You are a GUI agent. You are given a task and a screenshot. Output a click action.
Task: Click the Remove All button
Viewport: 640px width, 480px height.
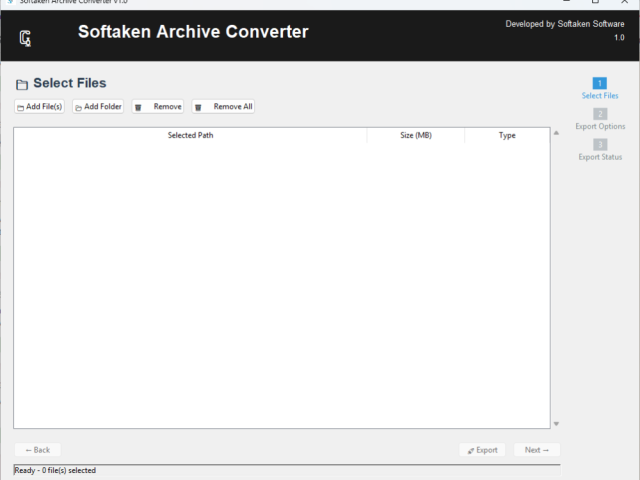[223, 107]
